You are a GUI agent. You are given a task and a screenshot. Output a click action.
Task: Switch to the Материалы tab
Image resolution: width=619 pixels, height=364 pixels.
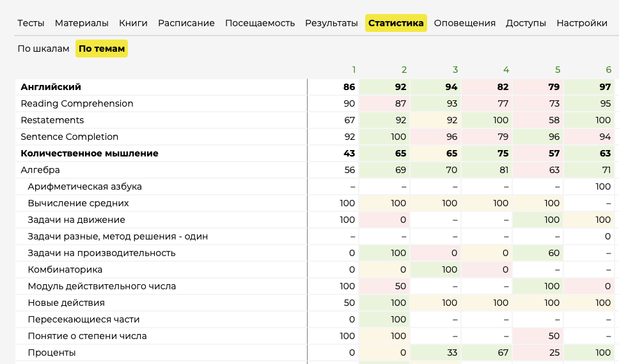[x=81, y=23]
